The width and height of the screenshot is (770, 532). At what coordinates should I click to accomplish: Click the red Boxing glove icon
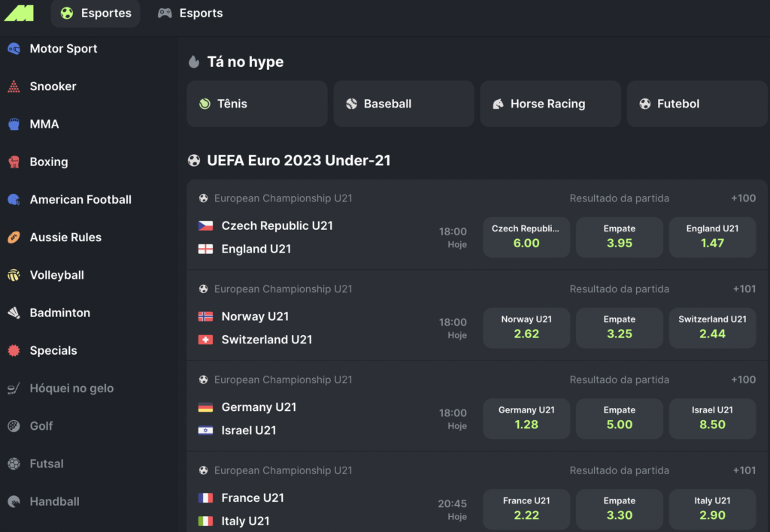click(14, 162)
